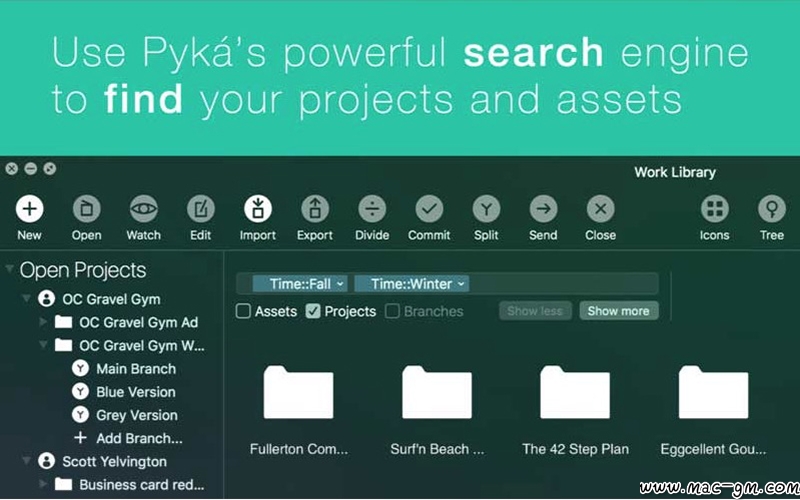Switch to Tree view
The height and width of the screenshot is (500, 800).
click(772, 209)
